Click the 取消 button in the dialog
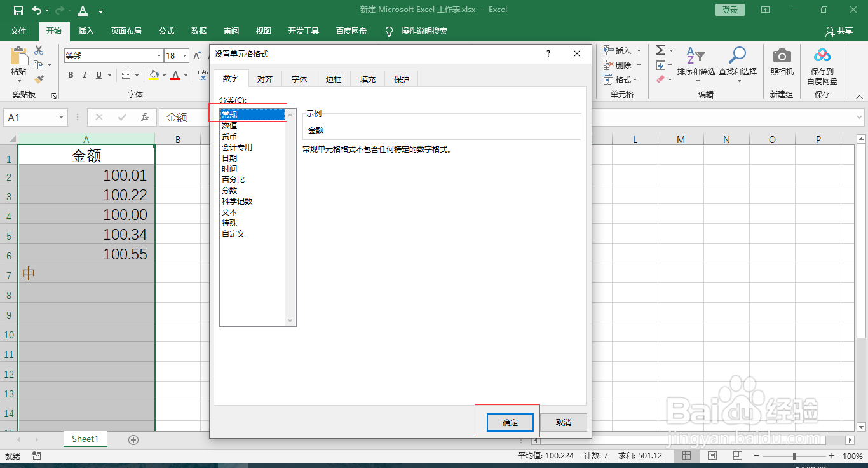 coord(563,422)
